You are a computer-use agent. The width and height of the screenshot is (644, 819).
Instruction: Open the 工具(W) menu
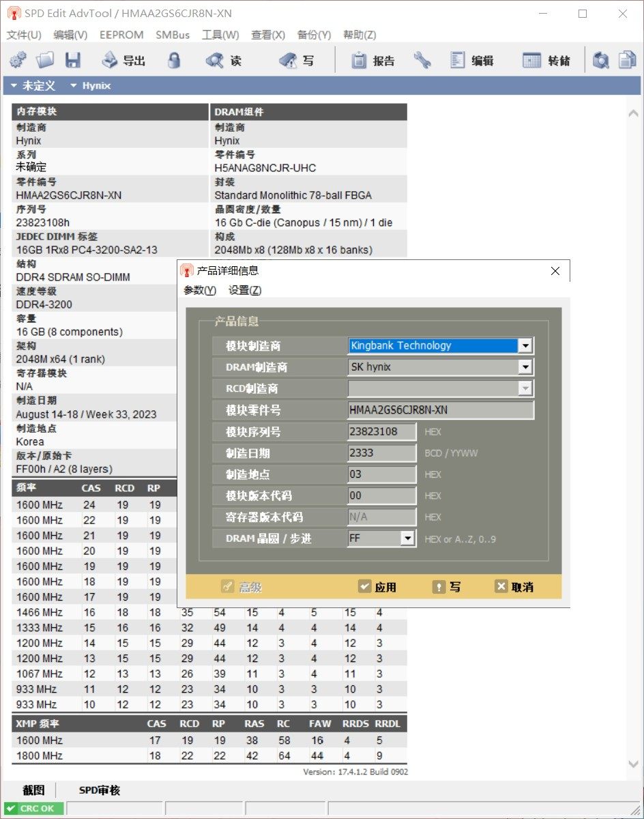(x=220, y=35)
